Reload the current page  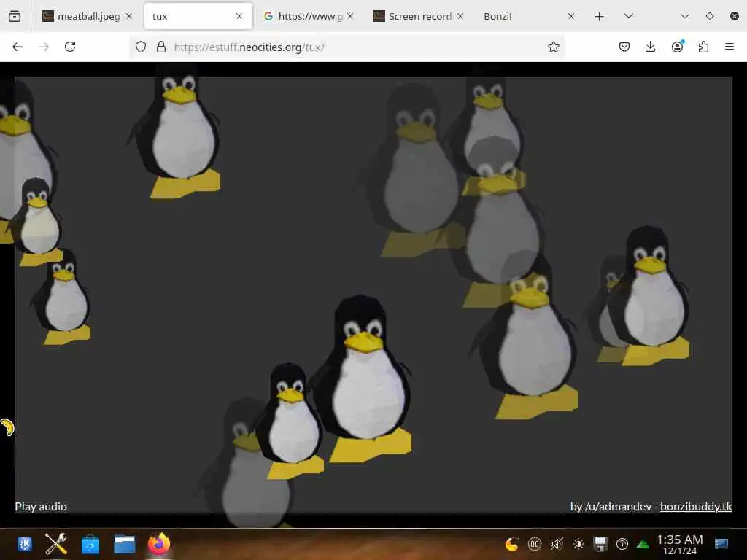70,47
